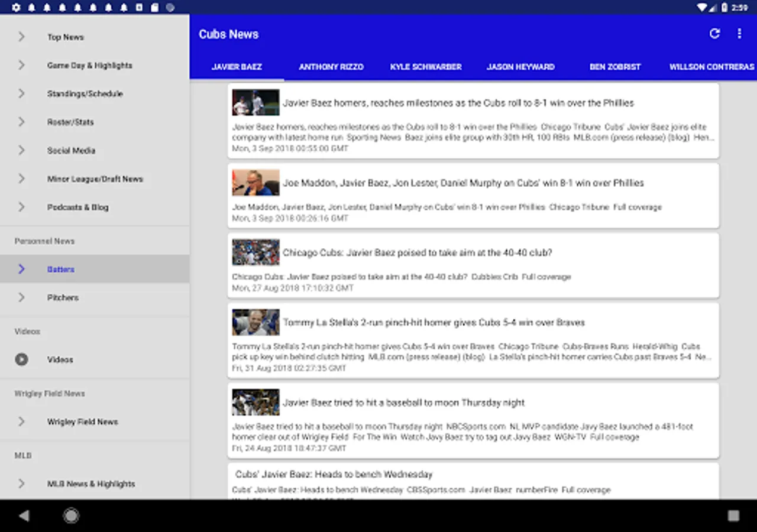Screen dimensions: 757x532
Task: Open Wrigley Field News item
Action: pyautogui.click(x=95, y=421)
